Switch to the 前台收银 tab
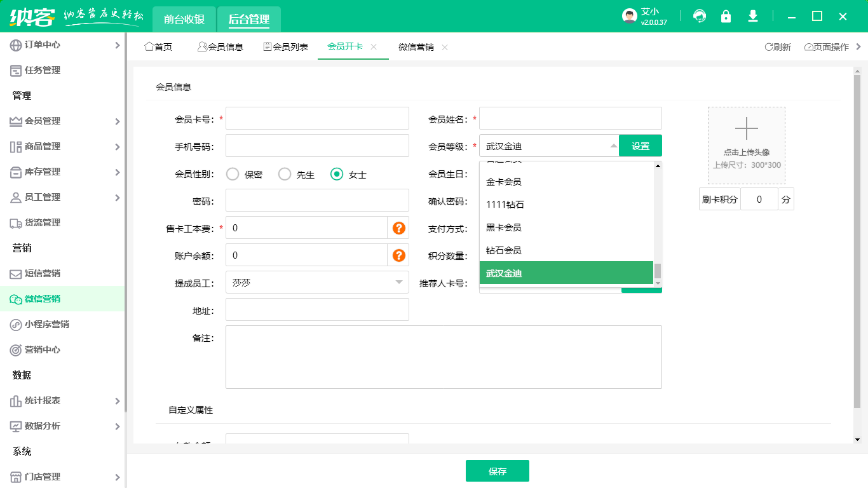 [184, 19]
